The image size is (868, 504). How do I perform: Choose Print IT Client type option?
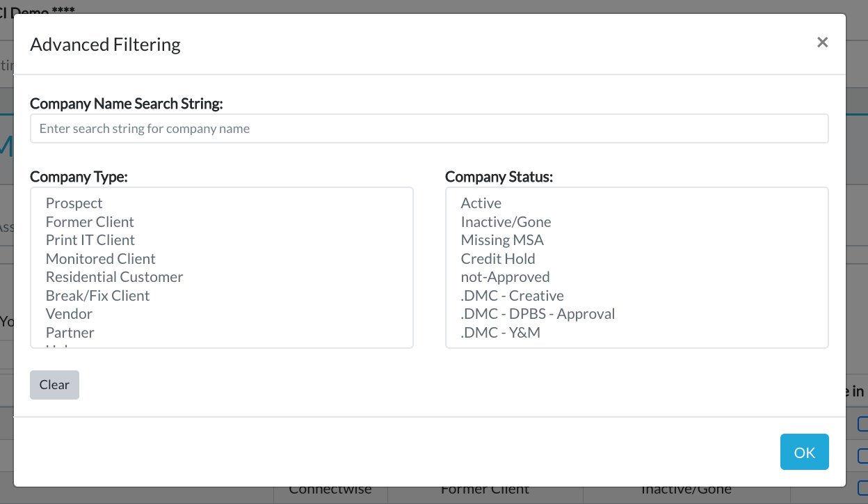click(x=90, y=240)
